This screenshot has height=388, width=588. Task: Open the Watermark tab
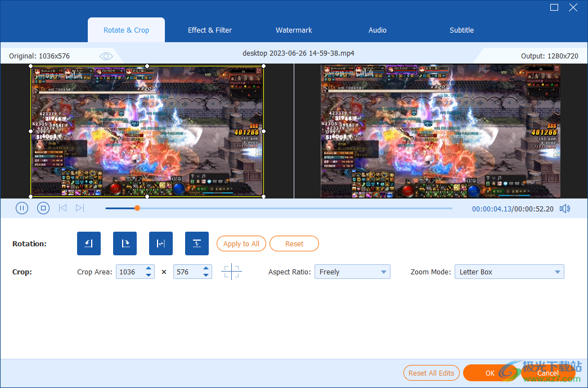click(x=294, y=30)
